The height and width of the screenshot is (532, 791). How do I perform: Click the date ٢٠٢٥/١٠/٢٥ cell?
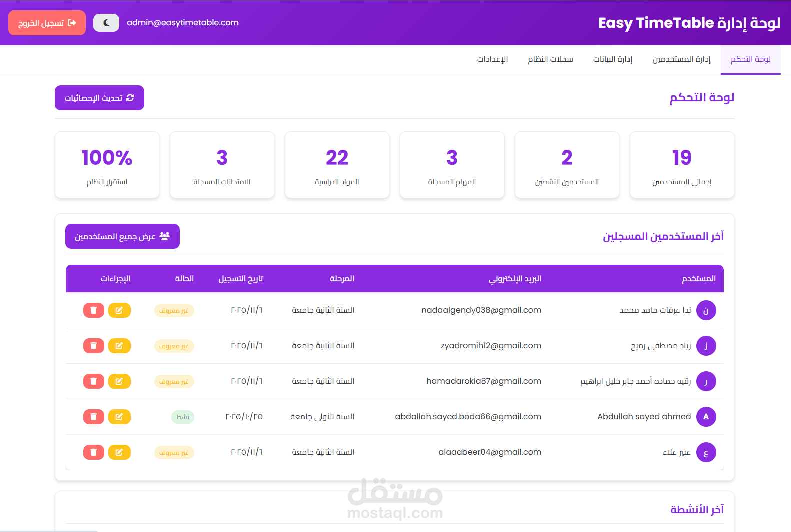coord(244,417)
